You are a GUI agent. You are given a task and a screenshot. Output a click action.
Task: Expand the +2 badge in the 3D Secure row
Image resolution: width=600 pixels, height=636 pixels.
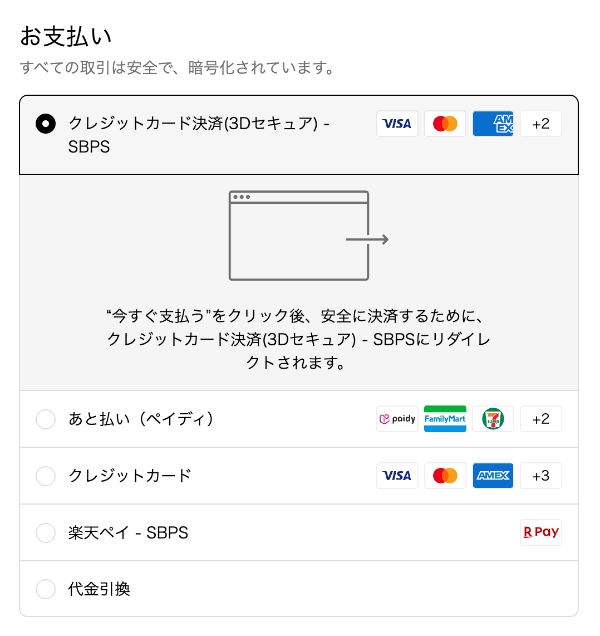pyautogui.click(x=541, y=124)
